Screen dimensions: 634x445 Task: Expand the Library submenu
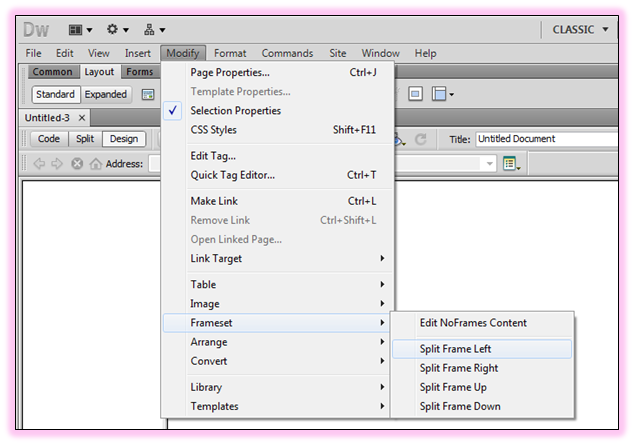(x=278, y=387)
